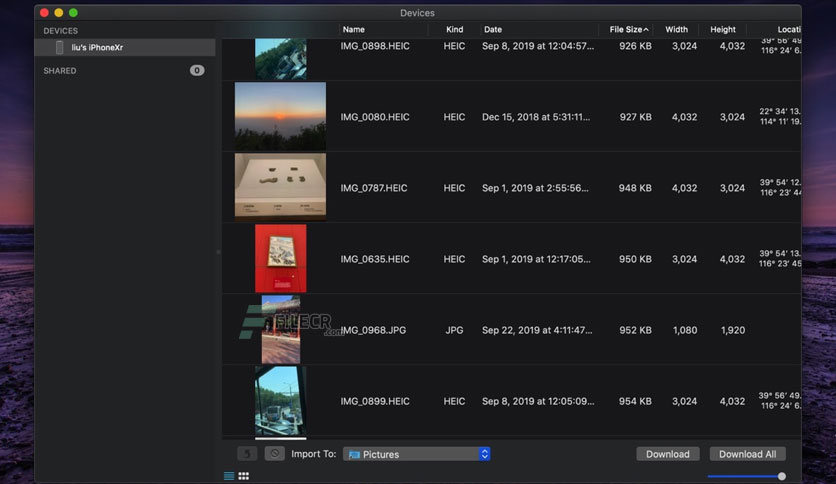Click location cell of IMG_0080.HEIC row
The width and height of the screenshot is (836, 484).
tap(780, 116)
